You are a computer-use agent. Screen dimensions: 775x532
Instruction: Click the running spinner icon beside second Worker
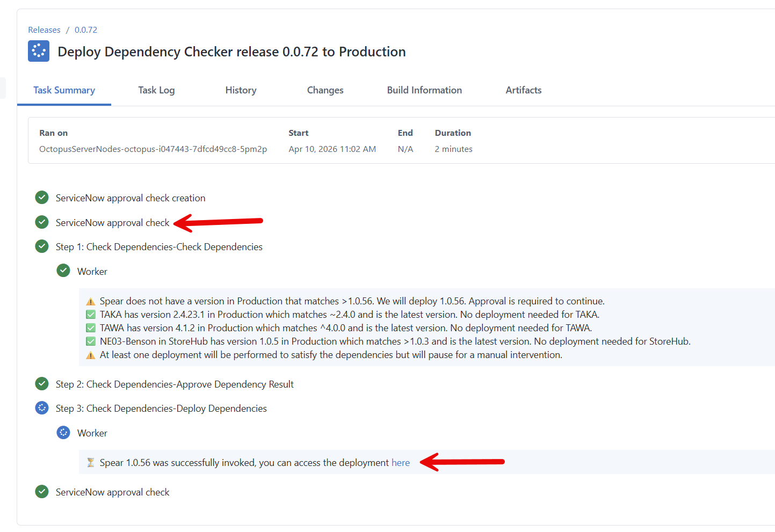point(63,433)
